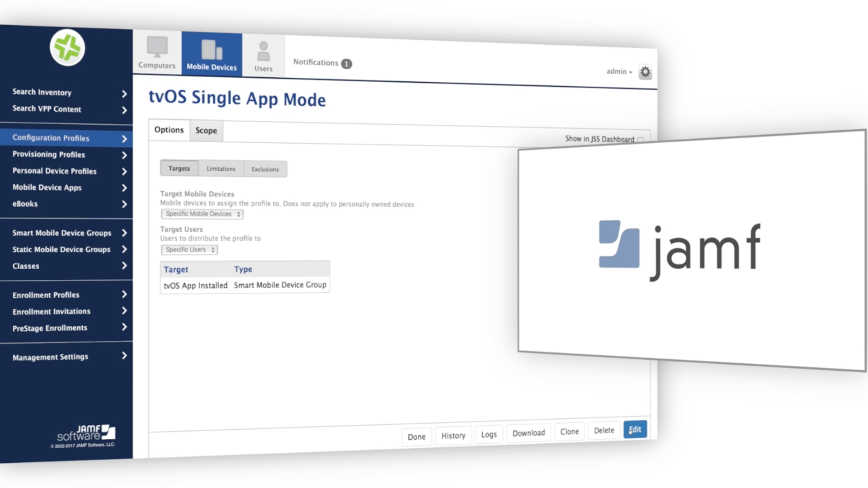Image resolution: width=868 pixels, height=488 pixels.
Task: Select the Targets sub-tab
Action: pos(179,168)
